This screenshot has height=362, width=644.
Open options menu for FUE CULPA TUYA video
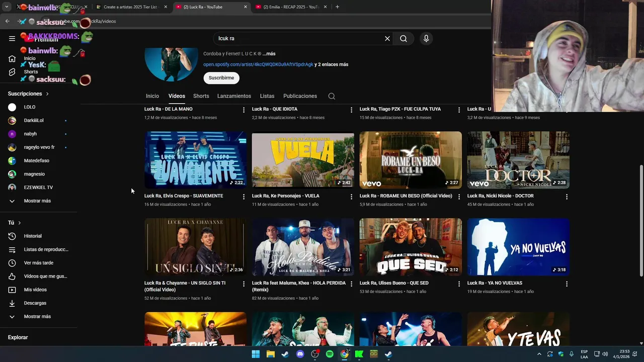coord(459,110)
